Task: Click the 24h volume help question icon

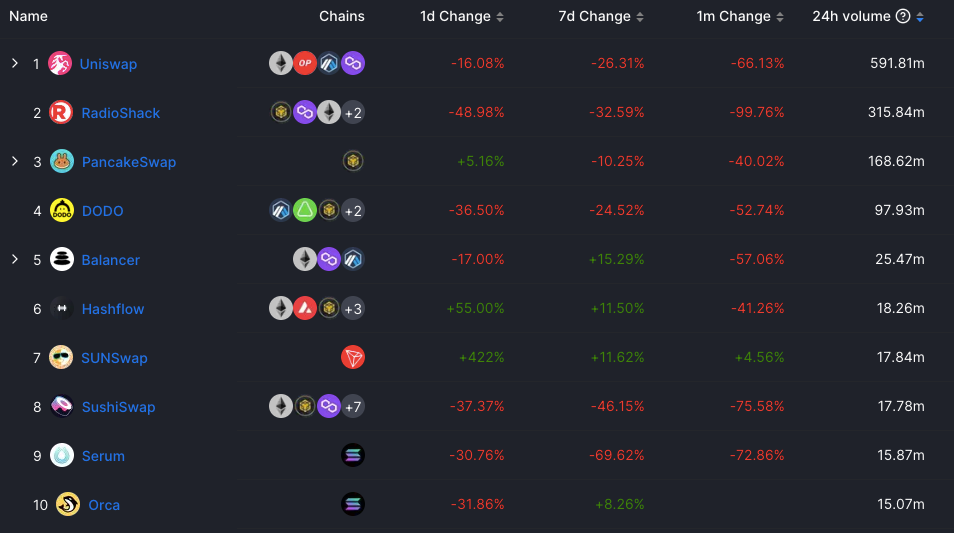Action: tap(903, 17)
